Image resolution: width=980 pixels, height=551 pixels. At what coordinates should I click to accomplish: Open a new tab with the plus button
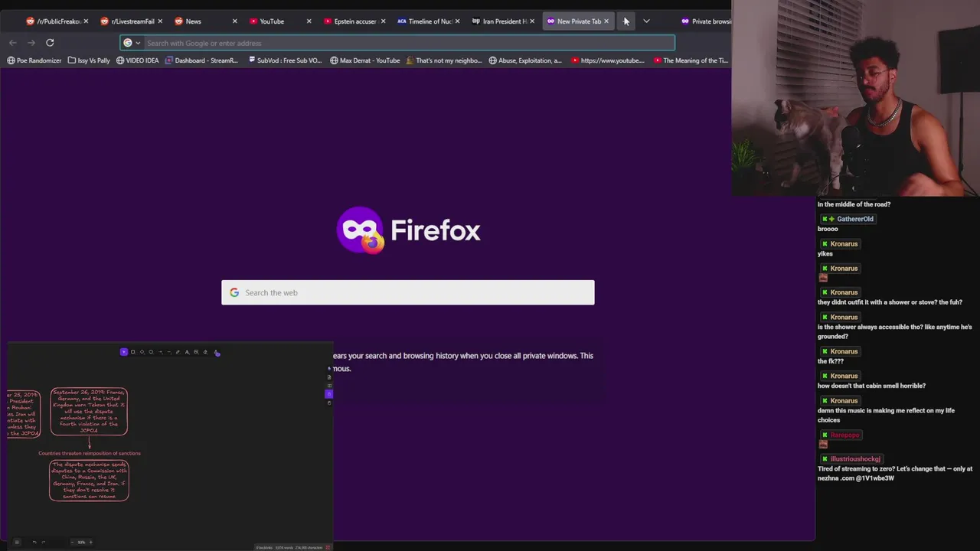626,21
